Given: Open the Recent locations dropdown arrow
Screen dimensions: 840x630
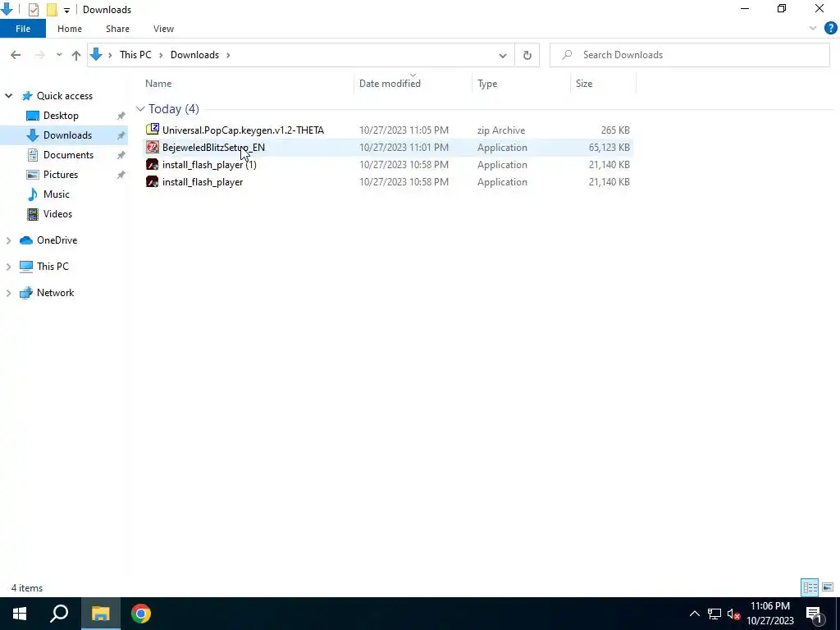Looking at the screenshot, I should click(59, 55).
